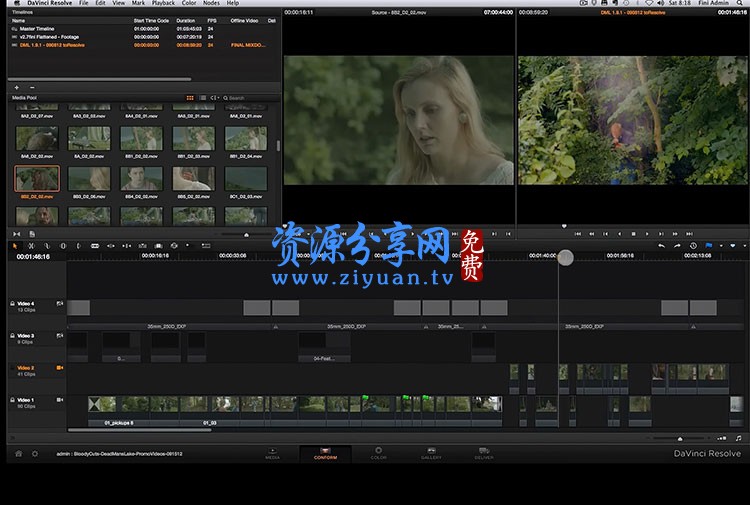The width and height of the screenshot is (750, 505).
Task: Click the link clips chain tool
Action: pos(47,246)
